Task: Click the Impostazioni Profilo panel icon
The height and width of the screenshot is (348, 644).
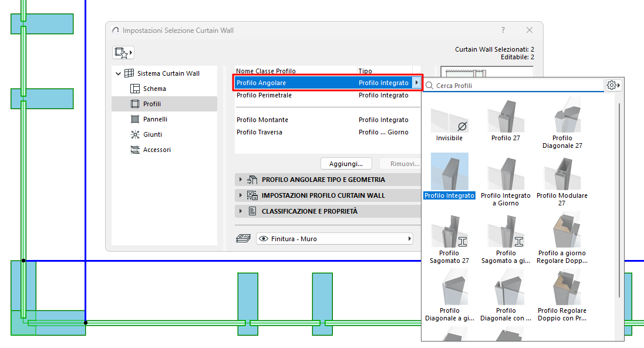Action: pyautogui.click(x=252, y=195)
